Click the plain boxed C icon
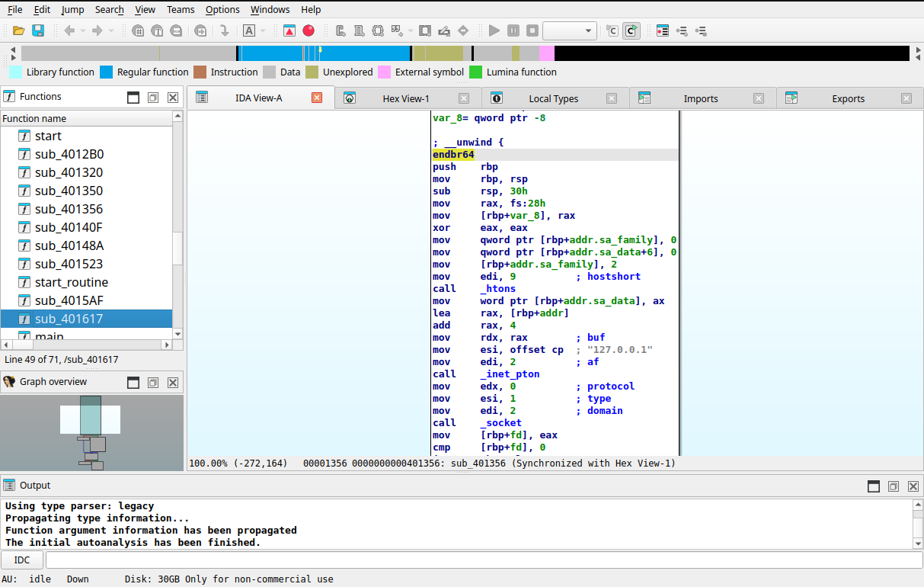This screenshot has width=924, height=587. [x=612, y=30]
